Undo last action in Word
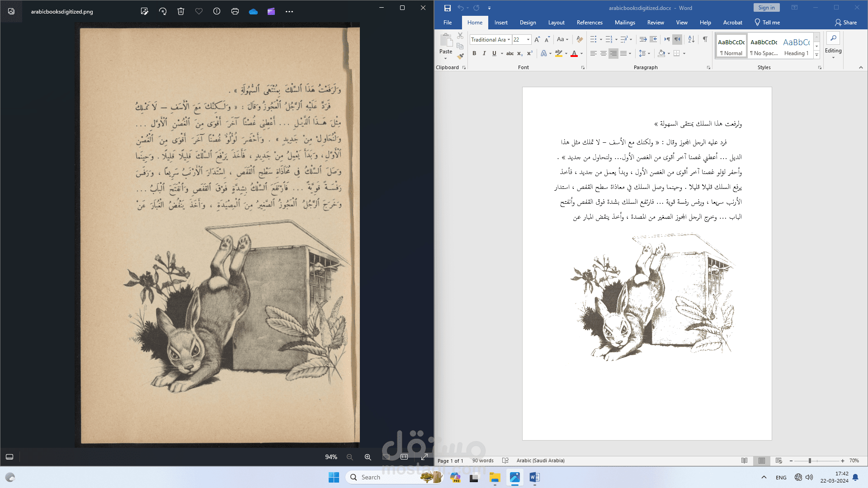Image resolution: width=868 pixels, height=488 pixels. tap(460, 8)
